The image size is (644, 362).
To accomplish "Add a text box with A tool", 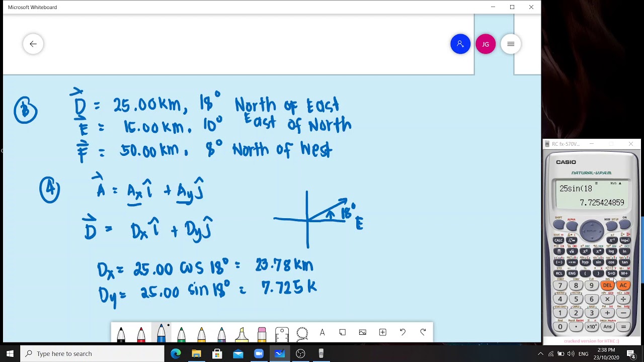I will (322, 332).
